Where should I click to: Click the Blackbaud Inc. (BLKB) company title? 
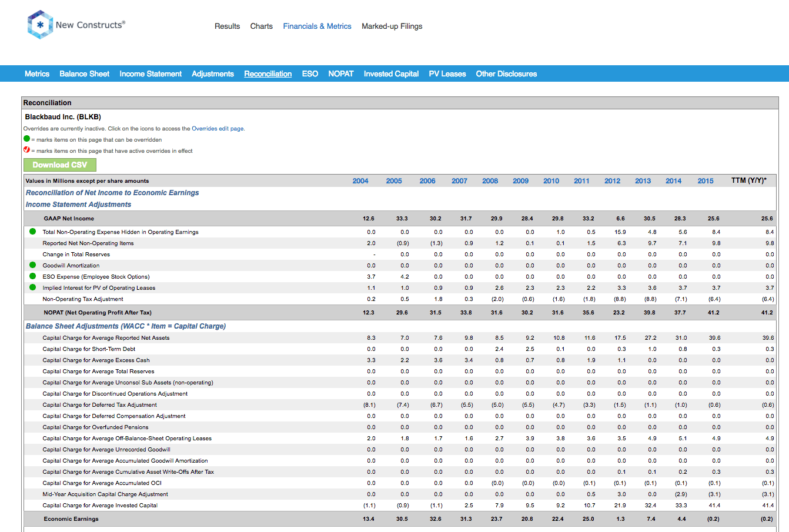63,117
